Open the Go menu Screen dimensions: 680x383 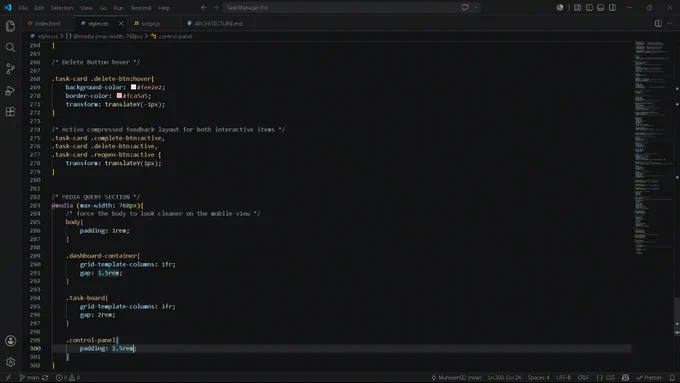coord(103,8)
